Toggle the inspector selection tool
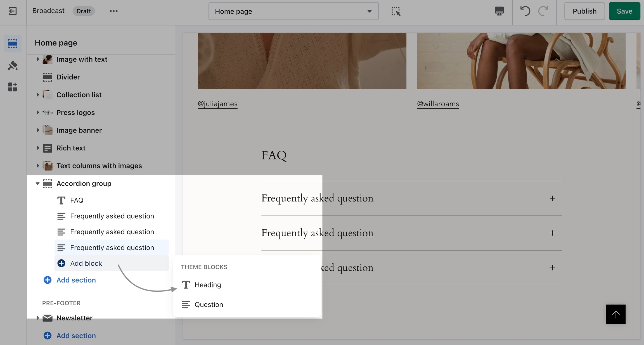 [x=396, y=11]
